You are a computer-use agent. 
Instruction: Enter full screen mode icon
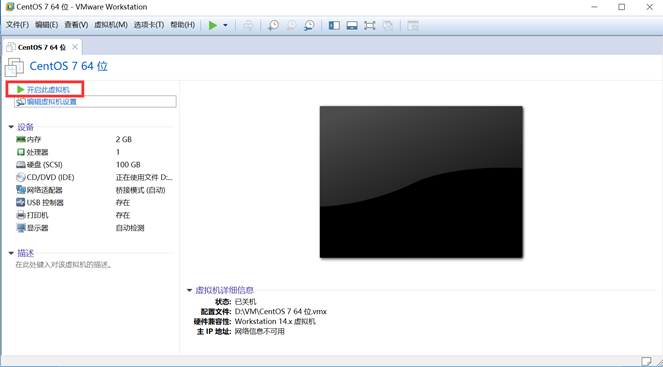(x=370, y=25)
